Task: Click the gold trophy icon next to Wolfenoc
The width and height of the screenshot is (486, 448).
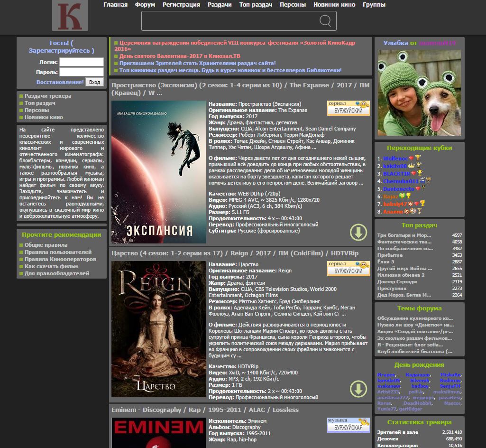Action: tap(418, 158)
